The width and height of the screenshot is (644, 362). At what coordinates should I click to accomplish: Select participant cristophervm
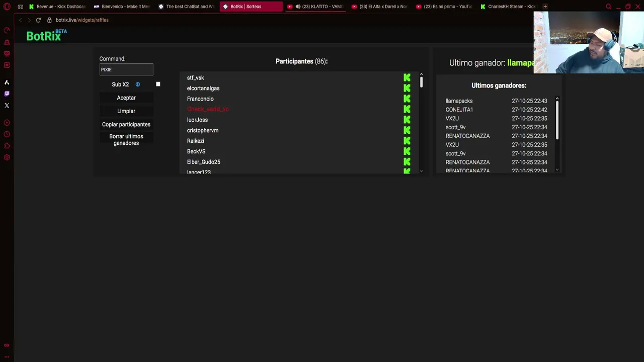(x=203, y=131)
